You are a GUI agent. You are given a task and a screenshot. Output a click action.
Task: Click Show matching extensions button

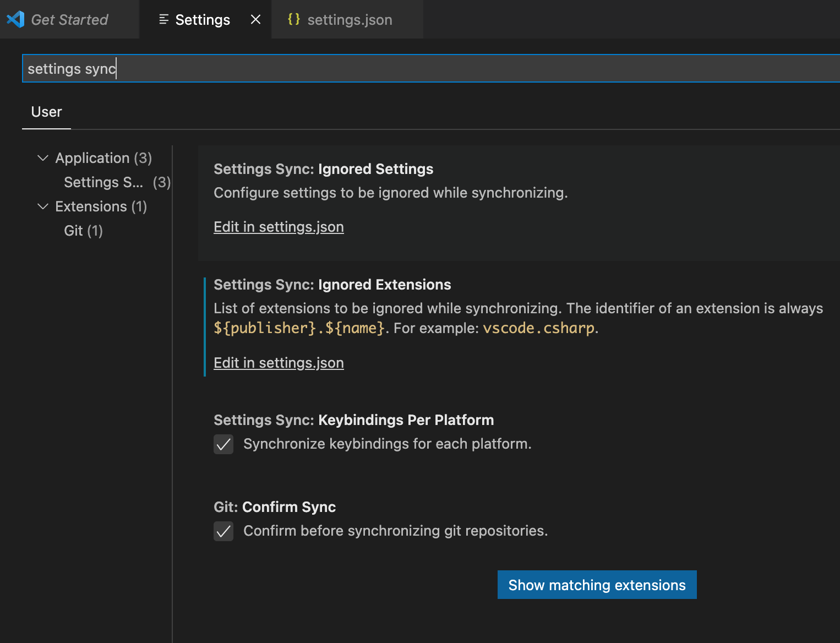(597, 585)
